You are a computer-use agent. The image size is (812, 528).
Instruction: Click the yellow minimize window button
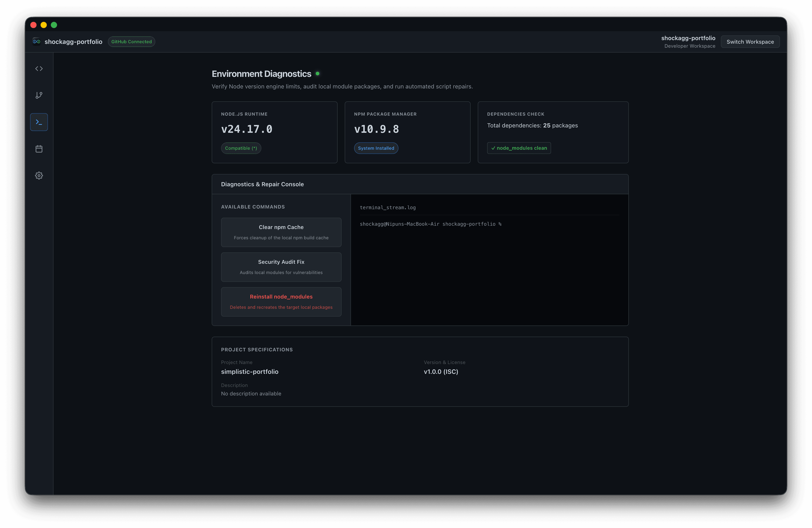[x=44, y=25]
